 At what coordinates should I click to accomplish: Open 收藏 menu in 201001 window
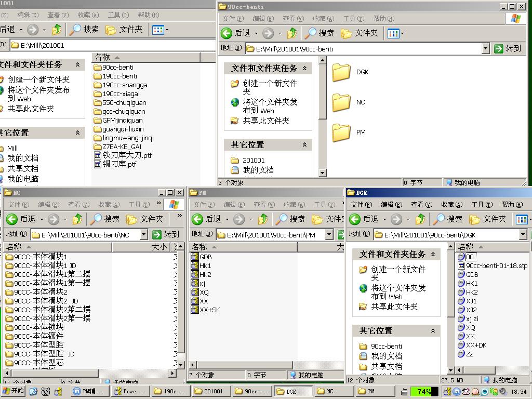pyautogui.click(x=88, y=15)
